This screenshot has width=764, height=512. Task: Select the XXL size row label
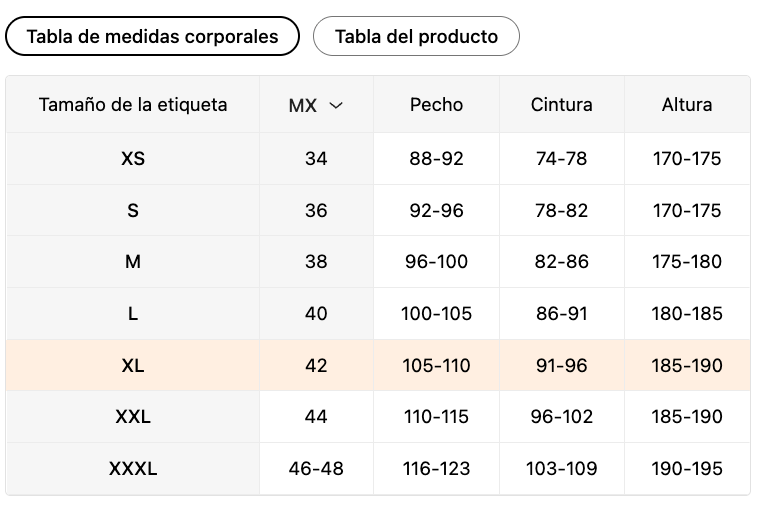(133, 417)
